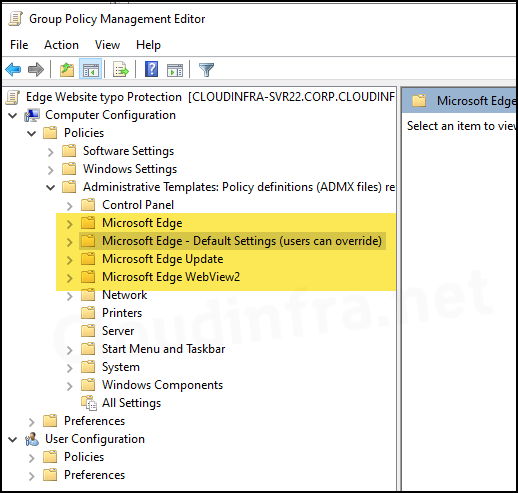Collapse the Administrative Templates node
Image resolution: width=518 pixels, height=493 pixels.
click(51, 188)
